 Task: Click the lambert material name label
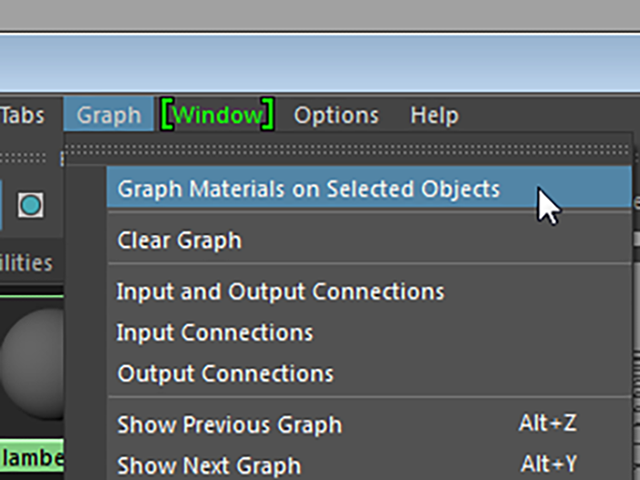coord(32,458)
